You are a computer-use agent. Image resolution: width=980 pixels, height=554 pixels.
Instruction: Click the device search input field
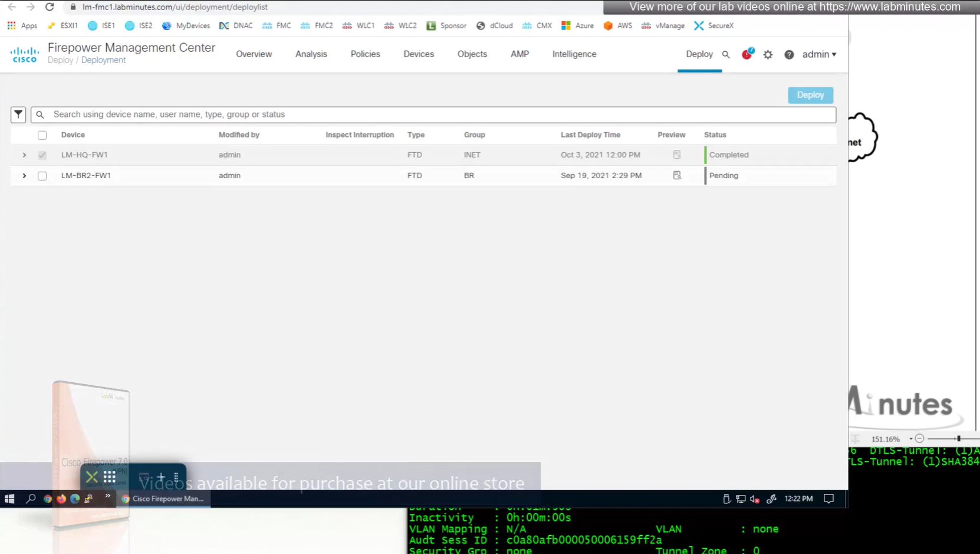436,114
